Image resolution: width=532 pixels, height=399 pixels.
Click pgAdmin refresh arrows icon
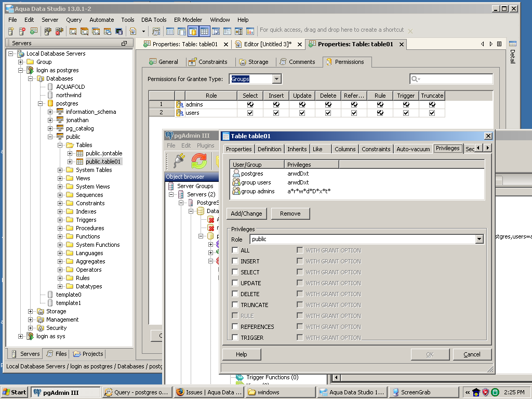point(199,161)
